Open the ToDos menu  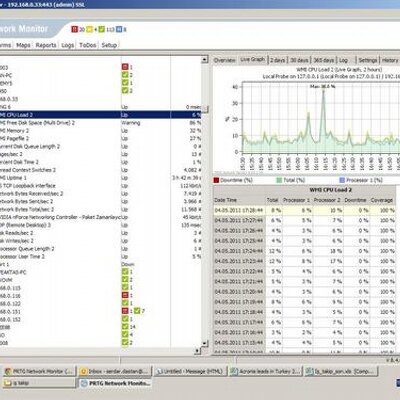coord(88,45)
